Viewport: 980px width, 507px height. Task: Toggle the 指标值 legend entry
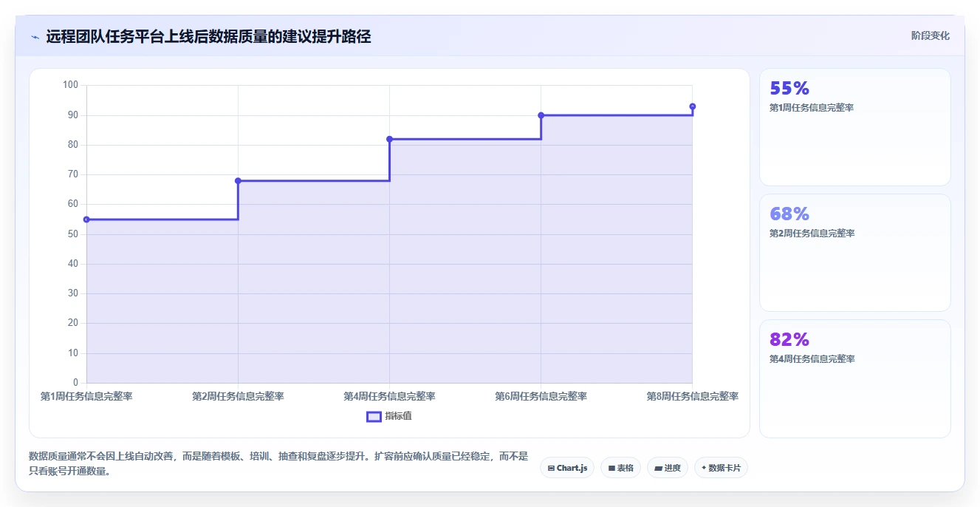(x=389, y=416)
